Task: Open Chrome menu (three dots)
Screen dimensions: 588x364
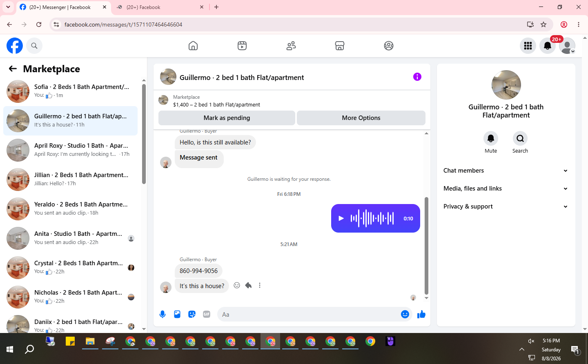Action: click(579, 24)
